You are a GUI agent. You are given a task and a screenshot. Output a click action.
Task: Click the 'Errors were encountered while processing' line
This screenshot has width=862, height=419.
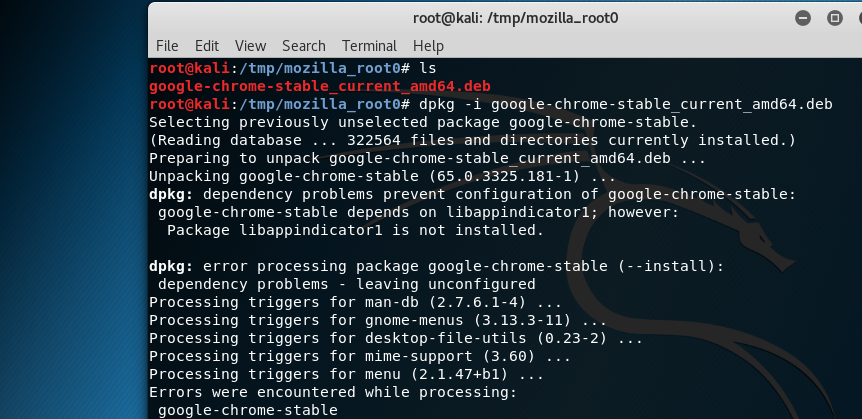[333, 393]
